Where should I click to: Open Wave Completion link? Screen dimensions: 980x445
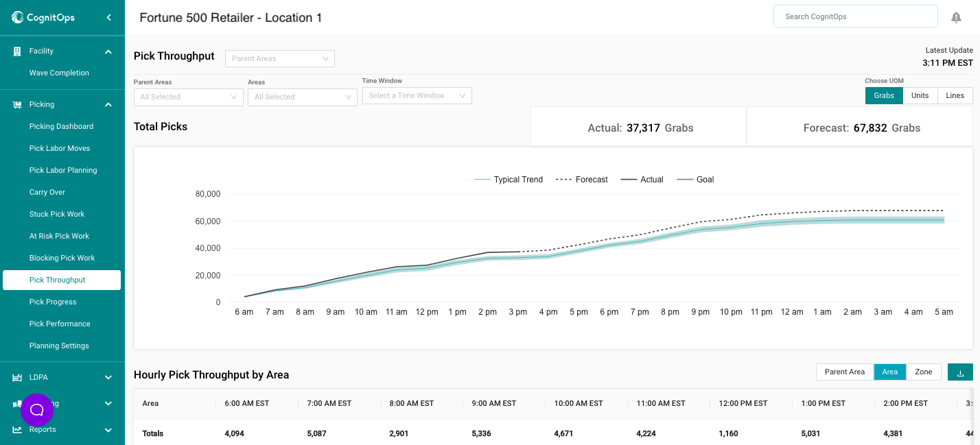[59, 73]
